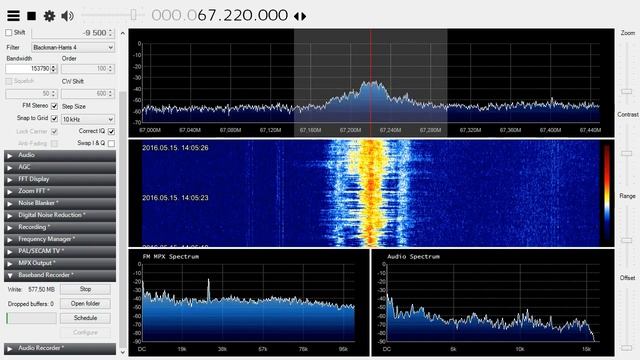The width and height of the screenshot is (640, 360).
Task: Open settings via the gear icon
Action: pyautogui.click(x=49, y=16)
